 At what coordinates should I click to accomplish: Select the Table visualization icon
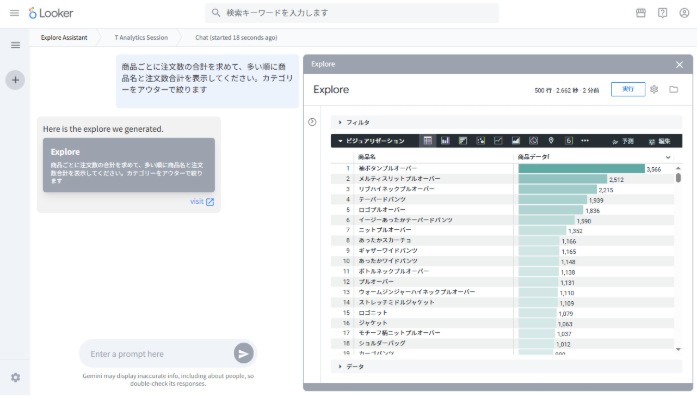[x=428, y=141]
